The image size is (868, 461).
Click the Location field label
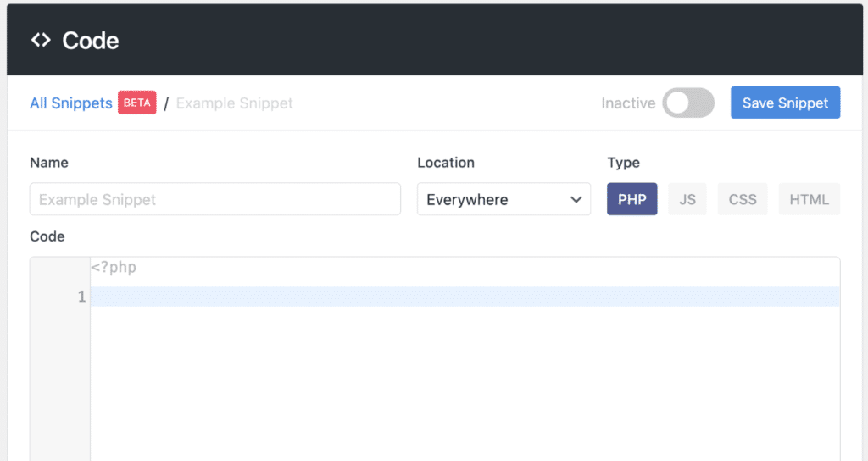446,162
